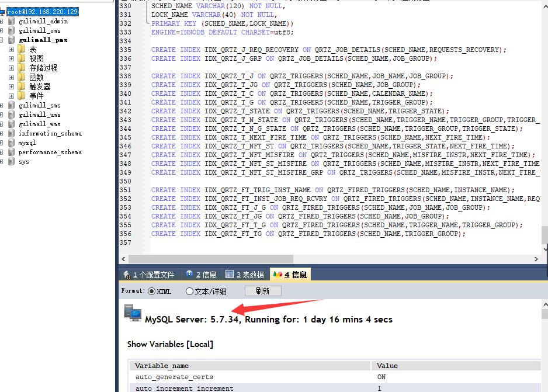The height and width of the screenshot is (392, 548).
Task: Select the HTML format radio button
Action: coord(152,291)
